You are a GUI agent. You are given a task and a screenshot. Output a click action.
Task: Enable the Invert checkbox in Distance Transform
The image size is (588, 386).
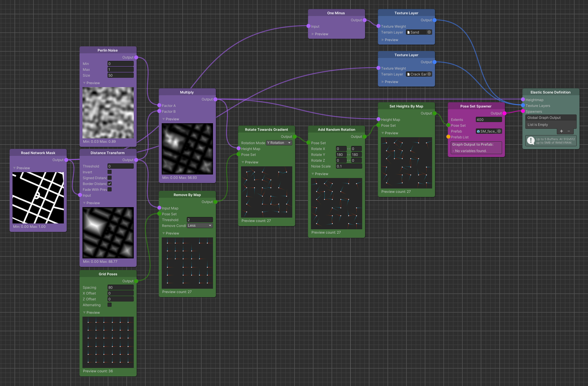point(110,172)
